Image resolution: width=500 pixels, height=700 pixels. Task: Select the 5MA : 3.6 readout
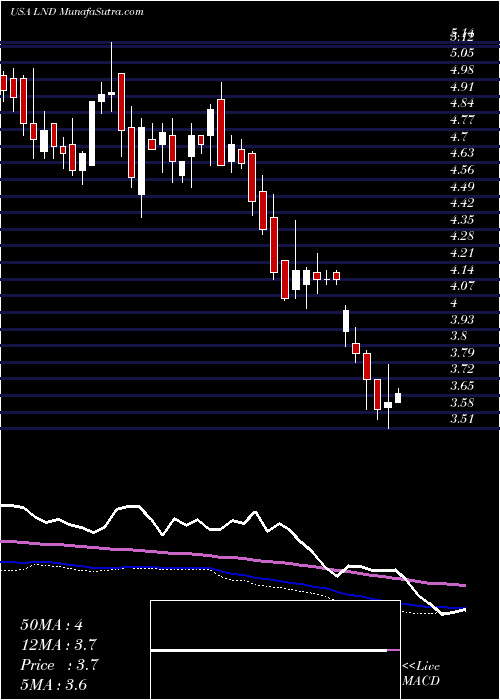(55, 685)
